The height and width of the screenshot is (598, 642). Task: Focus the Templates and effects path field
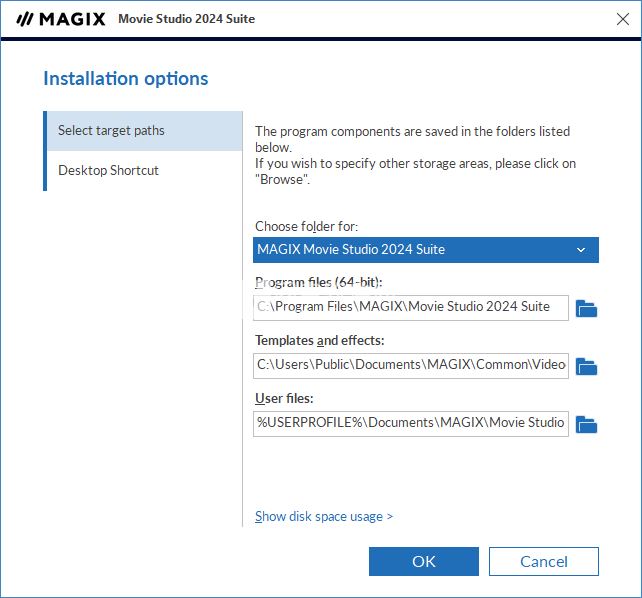410,365
